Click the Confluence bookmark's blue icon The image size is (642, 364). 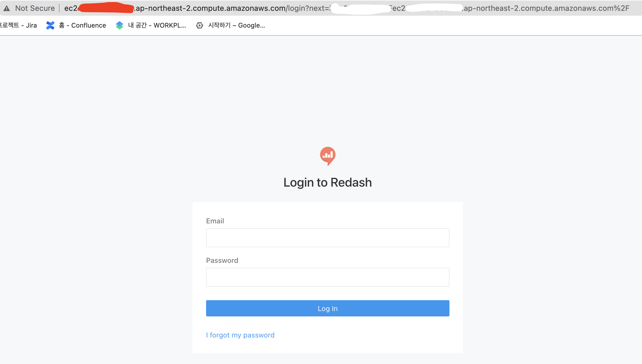click(x=50, y=25)
